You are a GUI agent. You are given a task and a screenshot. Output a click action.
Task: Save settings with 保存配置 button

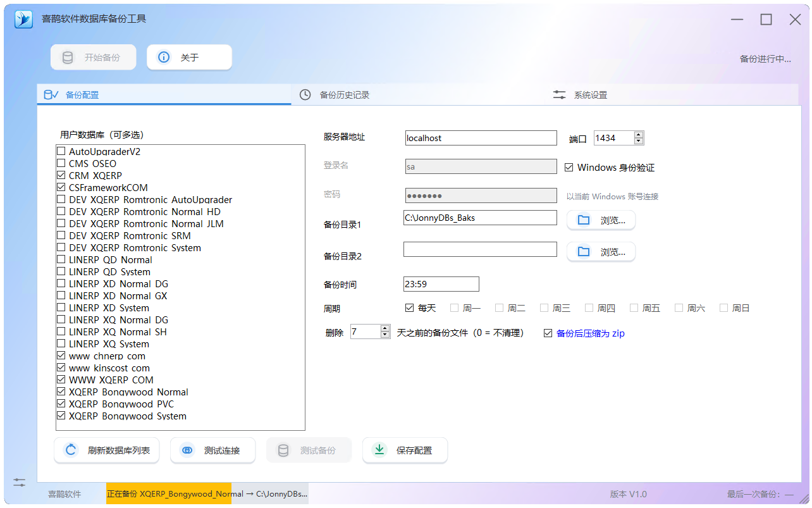point(405,450)
